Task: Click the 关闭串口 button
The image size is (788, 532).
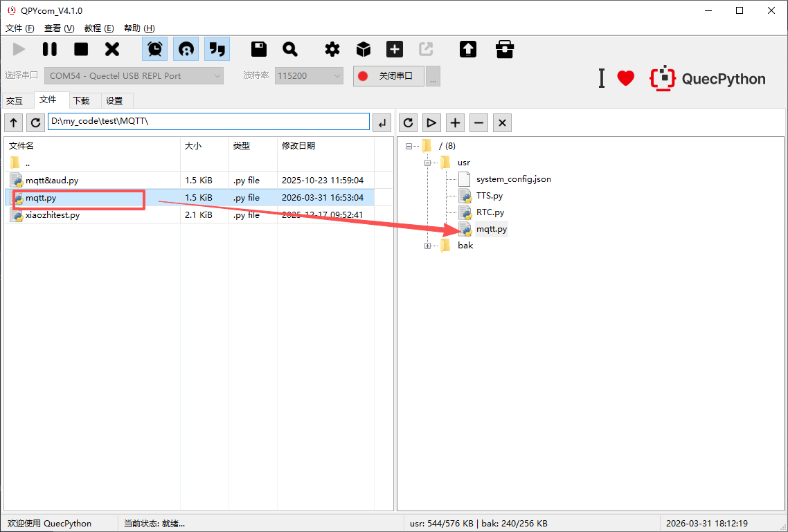Action: click(388, 75)
